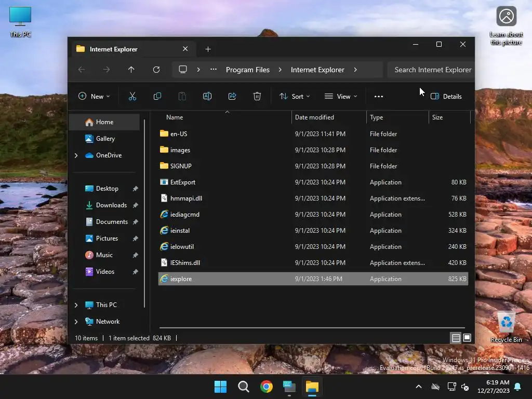This screenshot has width=532, height=399.
Task: Click the clock and date in taskbar
Action: (494, 387)
